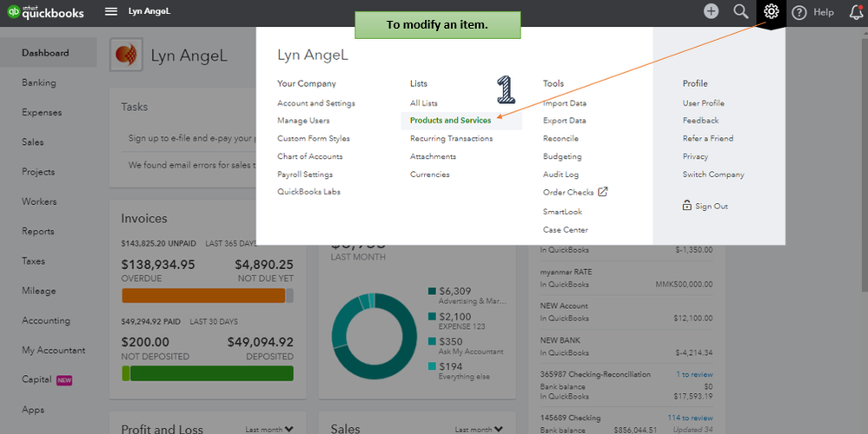
Task: Toggle the hamburger navigation menu icon
Action: point(111,11)
